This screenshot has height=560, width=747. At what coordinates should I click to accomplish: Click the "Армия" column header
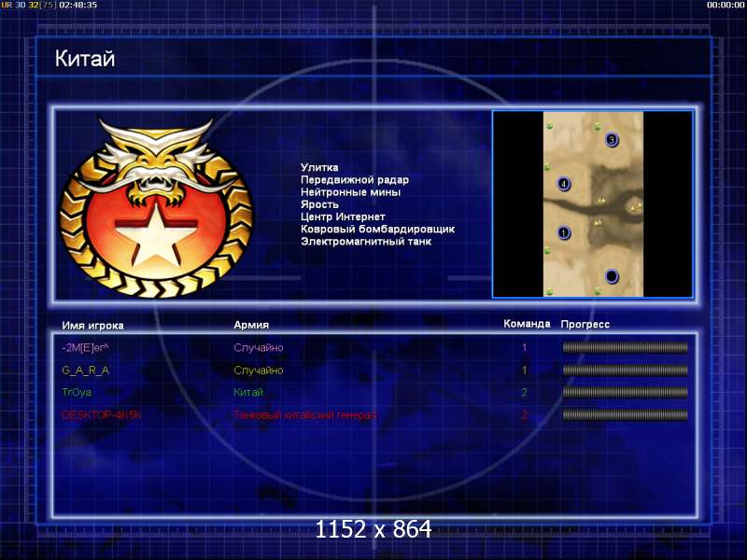(251, 325)
